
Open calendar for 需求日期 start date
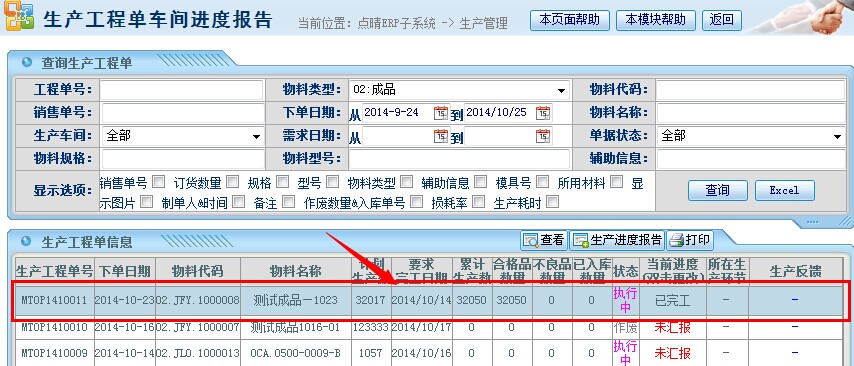point(441,136)
